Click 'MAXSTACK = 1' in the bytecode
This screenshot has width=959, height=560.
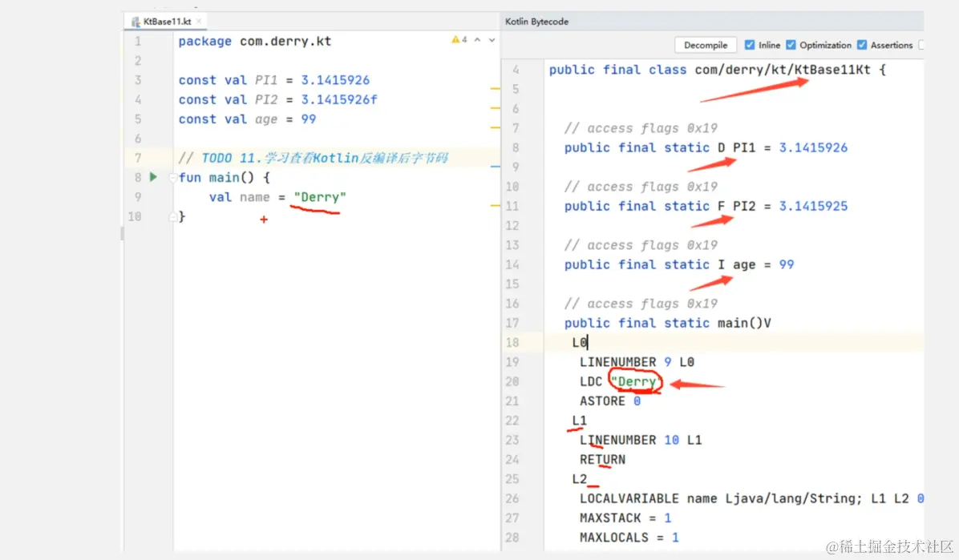(625, 518)
